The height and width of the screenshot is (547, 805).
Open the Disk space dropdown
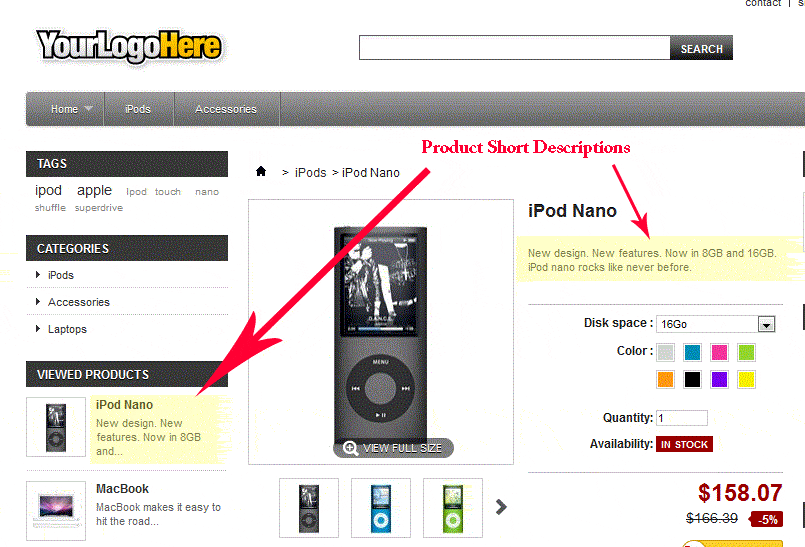point(715,324)
